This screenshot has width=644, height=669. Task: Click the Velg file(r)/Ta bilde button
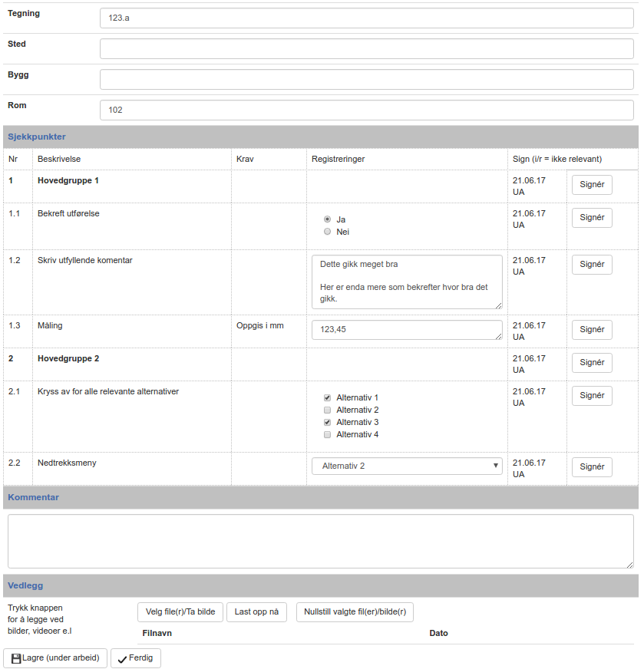pos(180,612)
